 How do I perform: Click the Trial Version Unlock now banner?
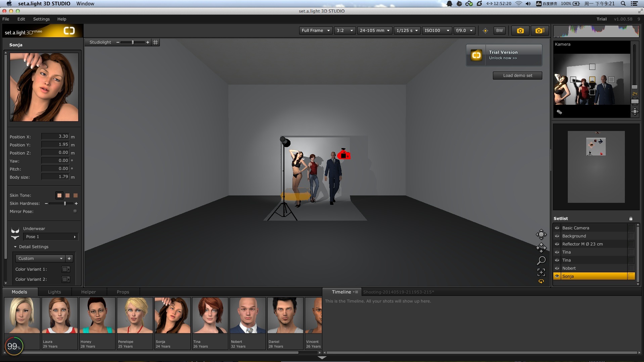(504, 55)
